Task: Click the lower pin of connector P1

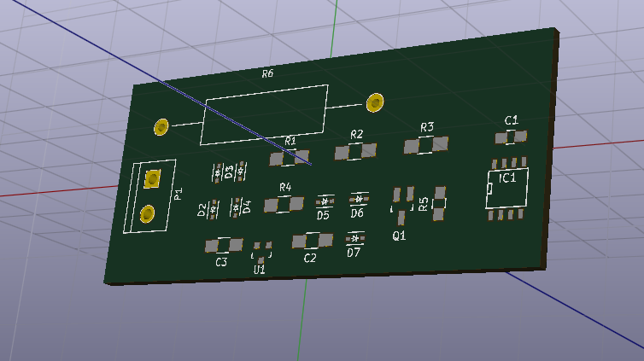Action: point(147,213)
